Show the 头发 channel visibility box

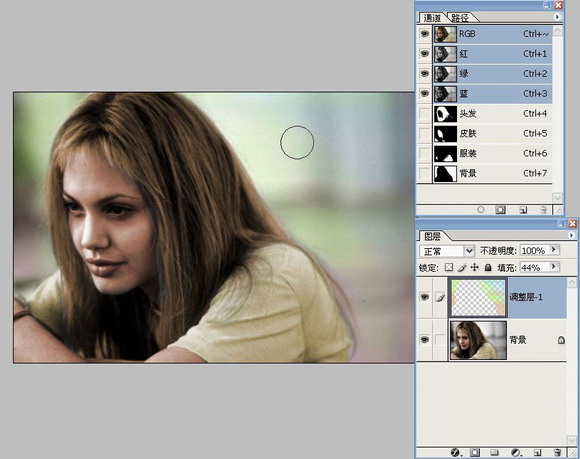[424, 114]
